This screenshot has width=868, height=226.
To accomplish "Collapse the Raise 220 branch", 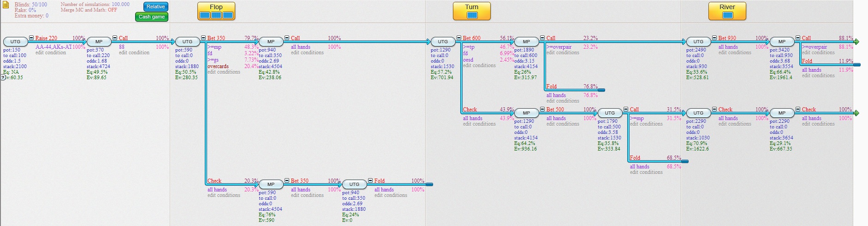I will 31,38.
